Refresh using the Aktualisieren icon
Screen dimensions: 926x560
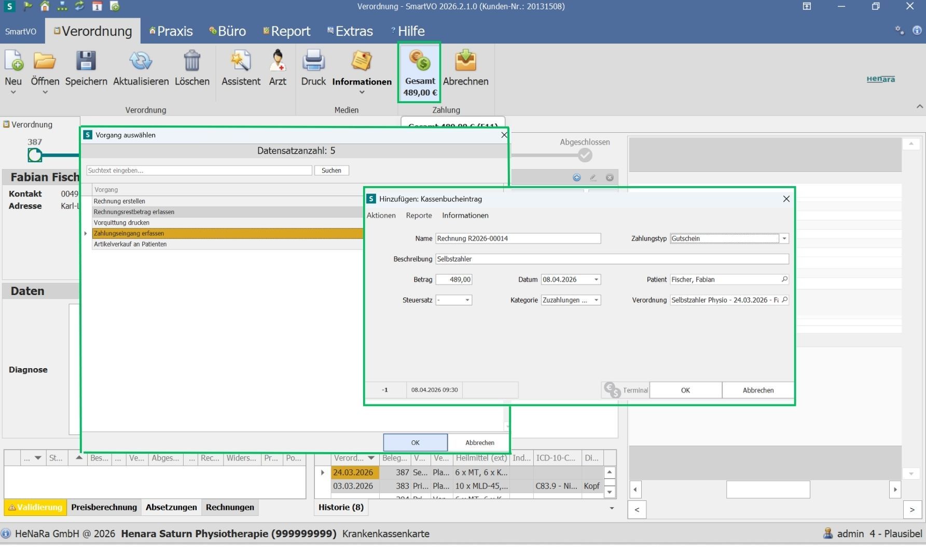pyautogui.click(x=141, y=61)
